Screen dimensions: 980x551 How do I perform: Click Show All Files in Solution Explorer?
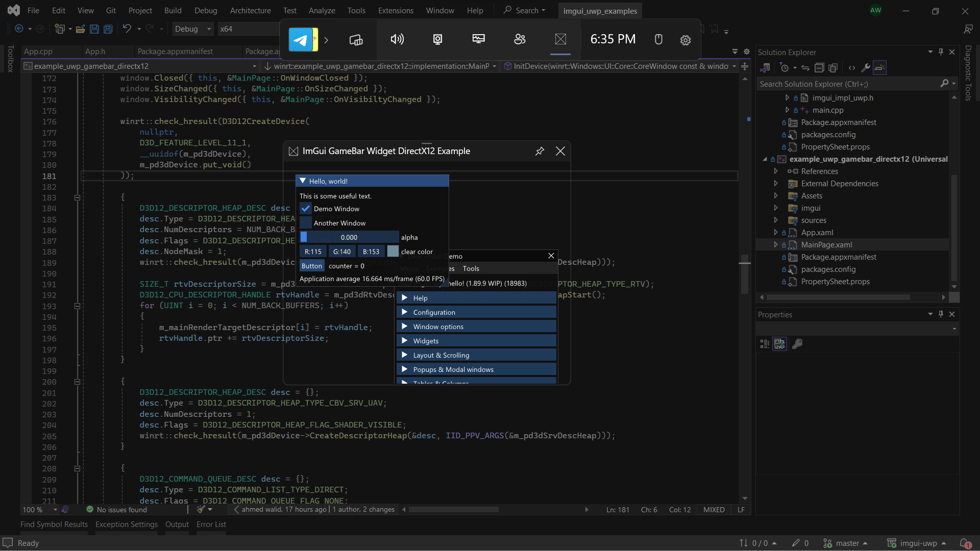coord(833,68)
